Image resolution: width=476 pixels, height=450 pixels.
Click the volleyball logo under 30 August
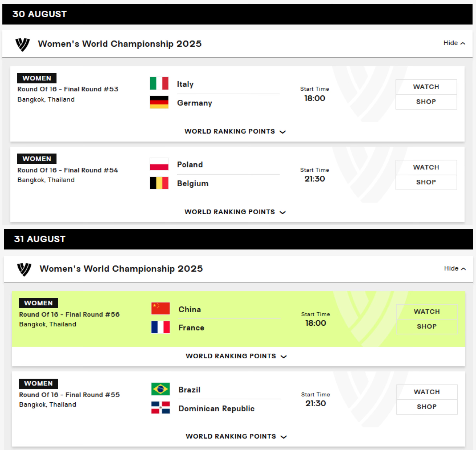[x=23, y=44]
